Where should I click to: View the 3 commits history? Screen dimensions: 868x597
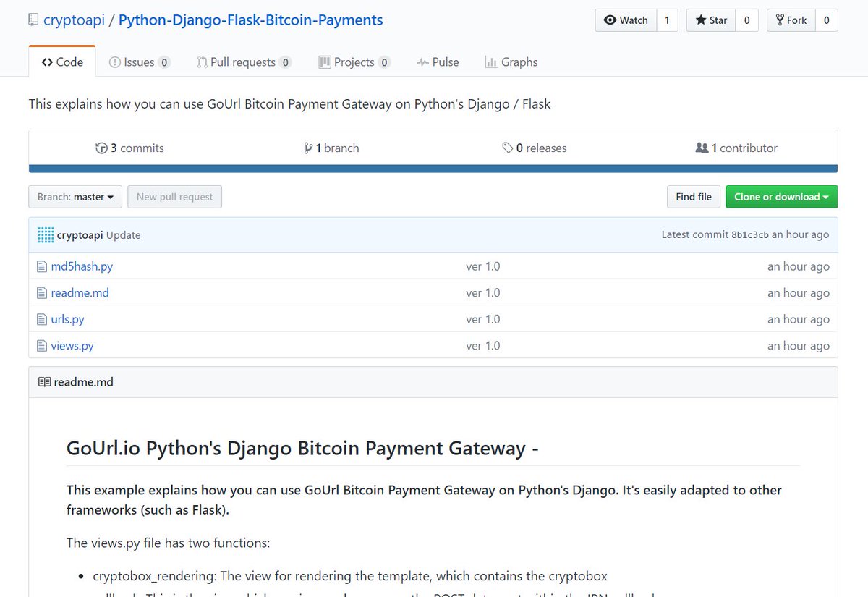click(x=130, y=148)
